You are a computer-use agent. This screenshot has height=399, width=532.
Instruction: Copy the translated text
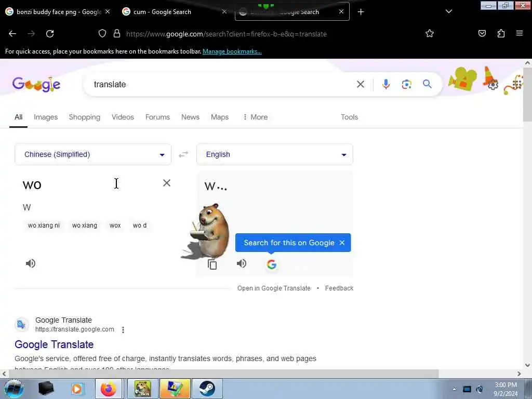(212, 264)
